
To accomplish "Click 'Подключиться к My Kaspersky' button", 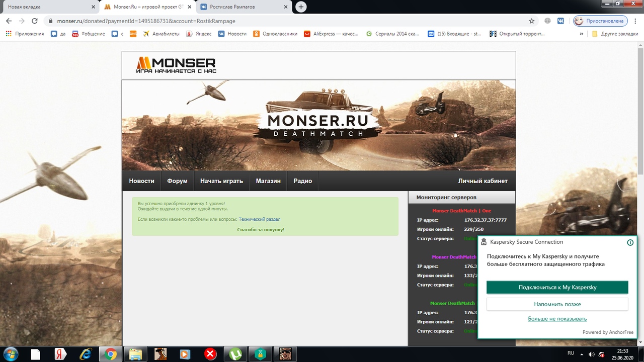I will pyautogui.click(x=557, y=287).
